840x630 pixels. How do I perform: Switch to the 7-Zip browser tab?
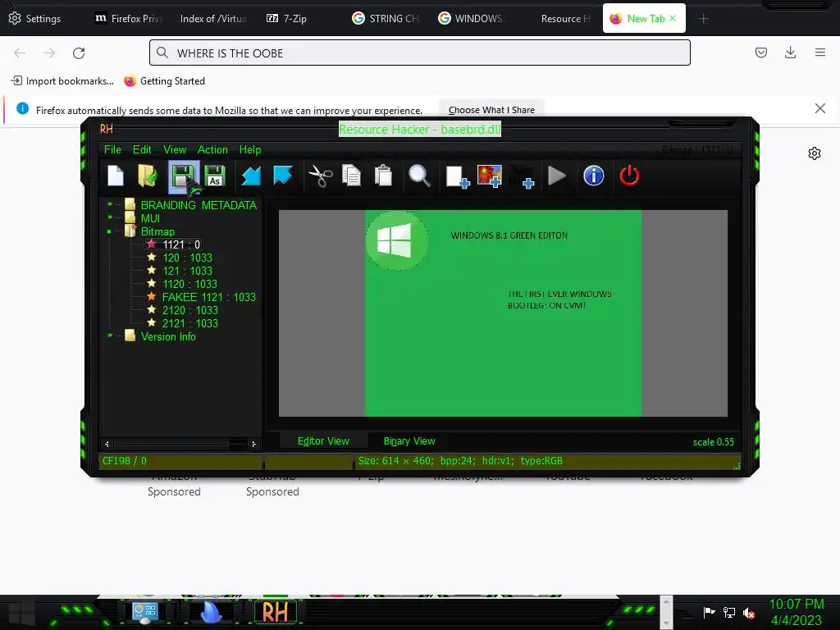coord(286,18)
